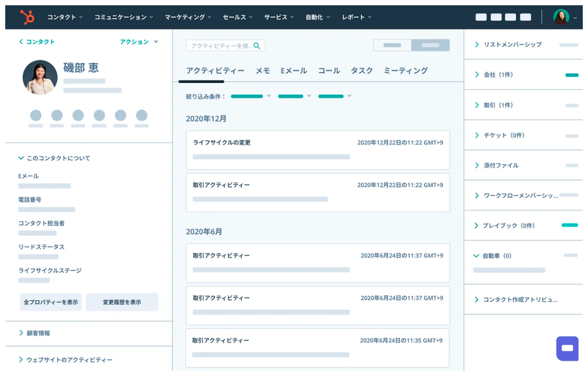This screenshot has width=588, height=376.
Task: Open the first 絞り込み条件 filter dropdown
Action: click(251, 96)
